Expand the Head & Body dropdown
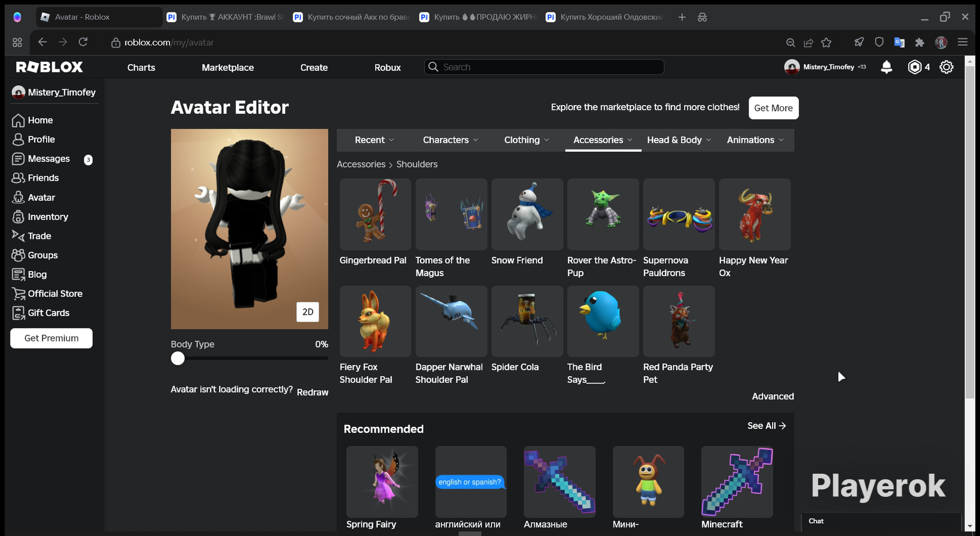 (679, 140)
